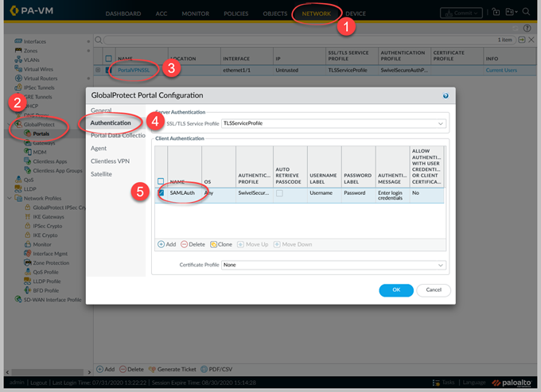
Task: Click Delete icon under Client Authentication table
Action: coord(185,244)
